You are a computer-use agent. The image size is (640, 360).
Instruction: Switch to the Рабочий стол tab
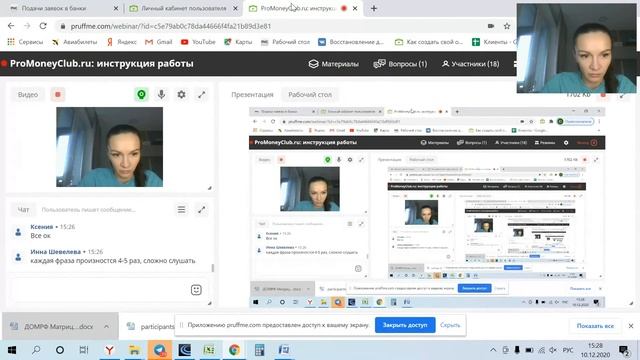tap(310, 95)
